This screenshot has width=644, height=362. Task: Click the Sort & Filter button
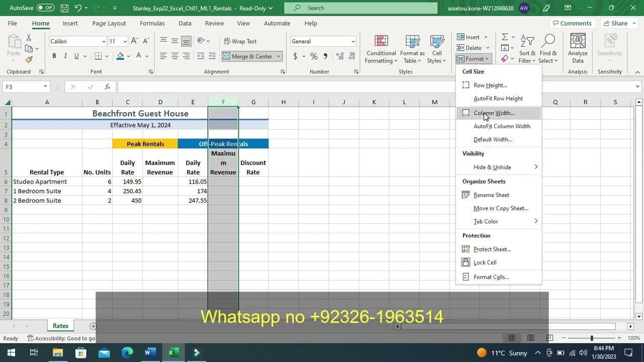[527, 49]
